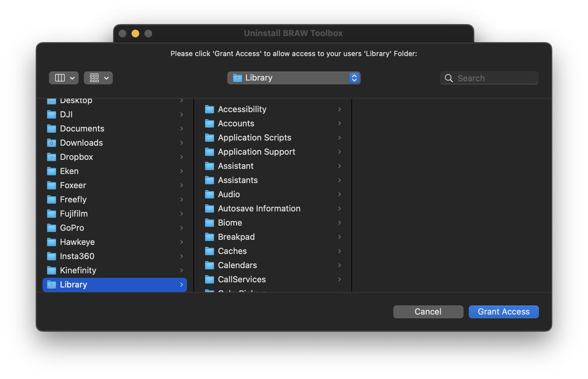Open the Library location path popup

point(294,78)
